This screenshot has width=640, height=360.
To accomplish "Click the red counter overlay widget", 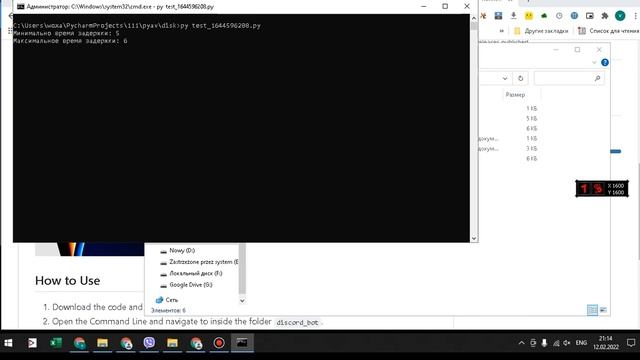I will (602, 189).
